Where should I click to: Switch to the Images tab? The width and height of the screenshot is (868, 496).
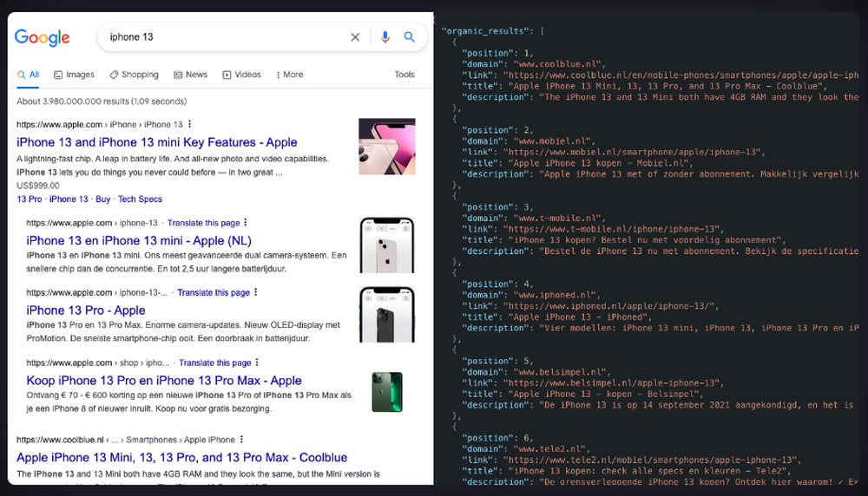[74, 75]
